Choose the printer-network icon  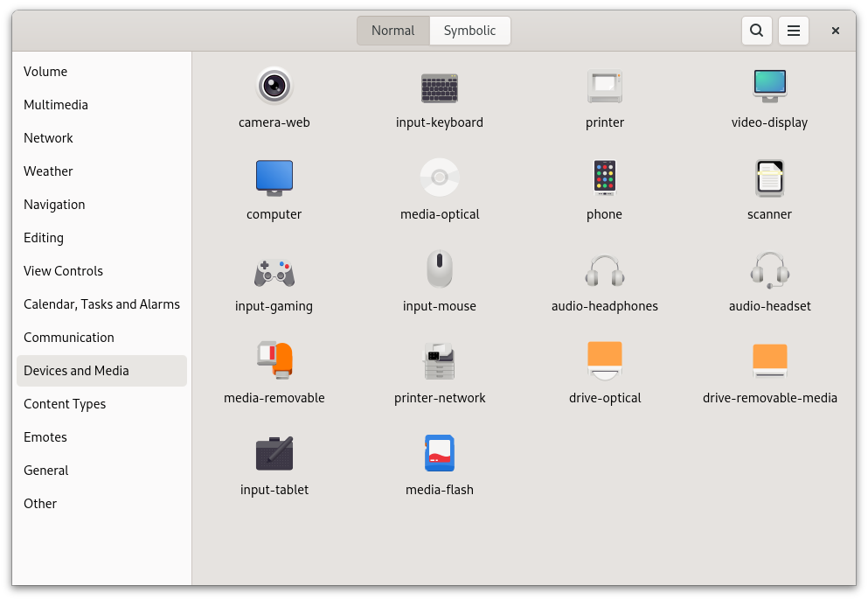(x=439, y=362)
